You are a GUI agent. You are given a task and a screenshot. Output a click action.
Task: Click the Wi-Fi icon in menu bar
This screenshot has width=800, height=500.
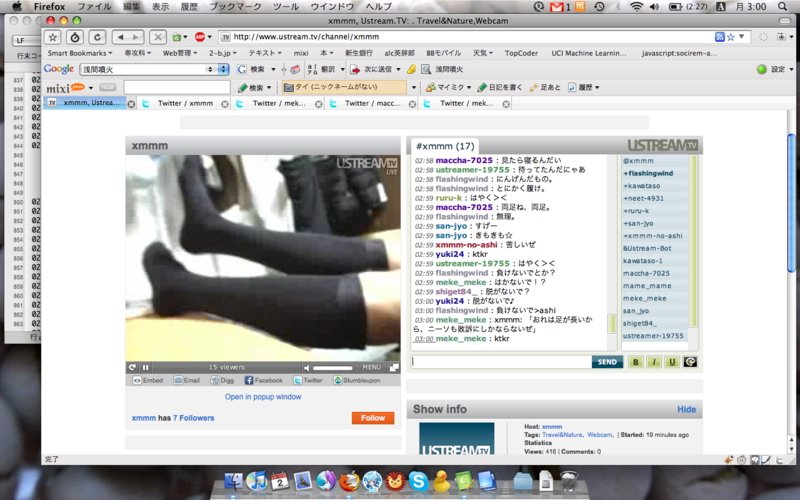(636, 7)
